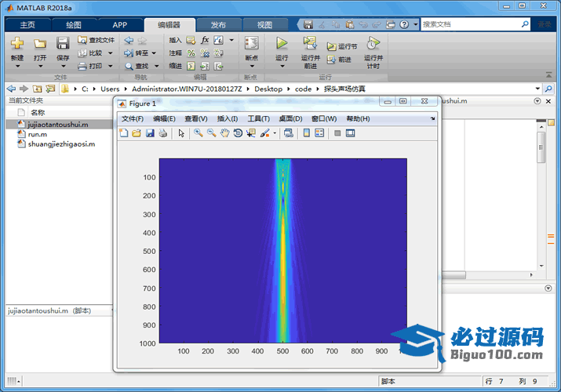Toggle the Insert Colorbar icon
This screenshot has height=392, width=561.
click(x=307, y=133)
